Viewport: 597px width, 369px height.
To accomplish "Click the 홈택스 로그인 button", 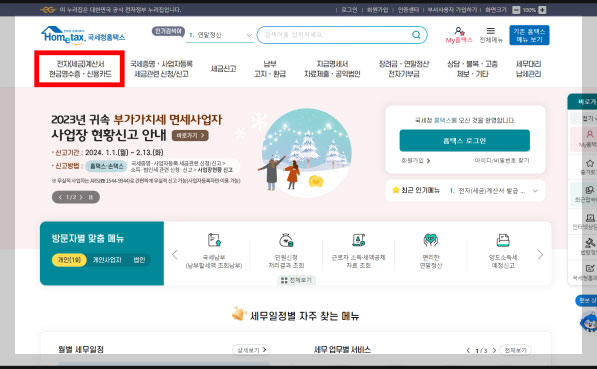I will (465, 141).
